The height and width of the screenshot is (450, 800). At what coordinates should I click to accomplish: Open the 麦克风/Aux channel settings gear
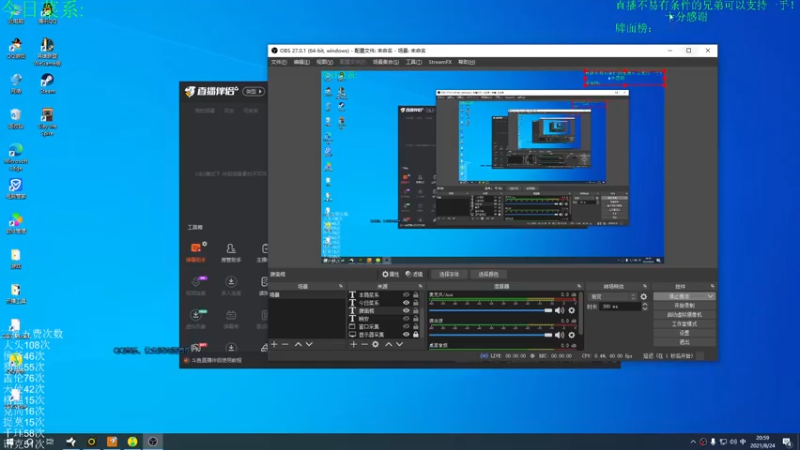point(571,310)
